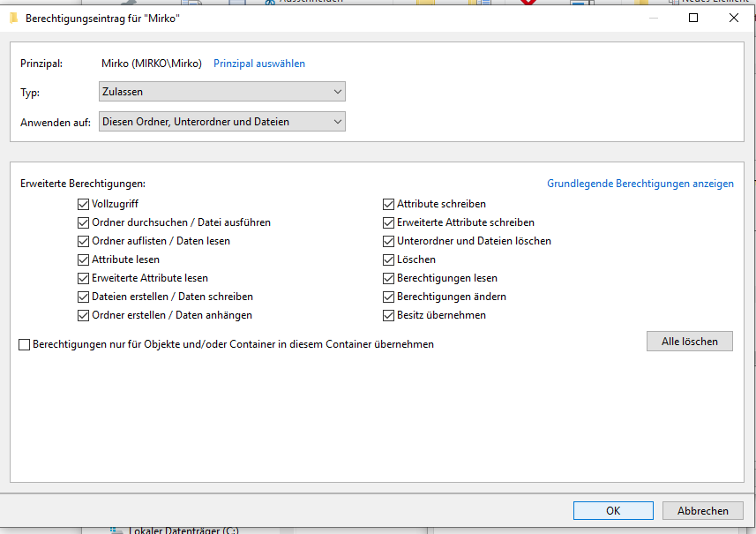Toggle the Attribute lesen checkbox
This screenshot has width=756, height=534.
pos(84,259)
